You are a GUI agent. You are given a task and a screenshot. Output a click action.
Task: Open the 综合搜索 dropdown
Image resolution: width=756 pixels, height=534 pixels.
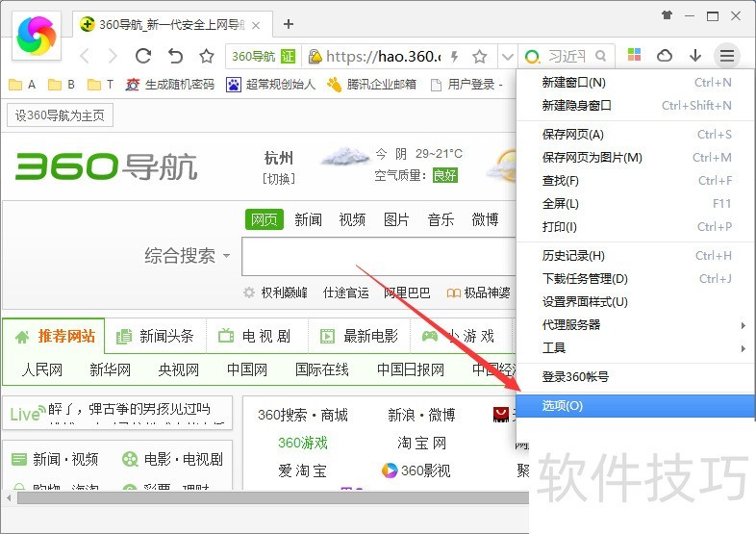point(188,256)
